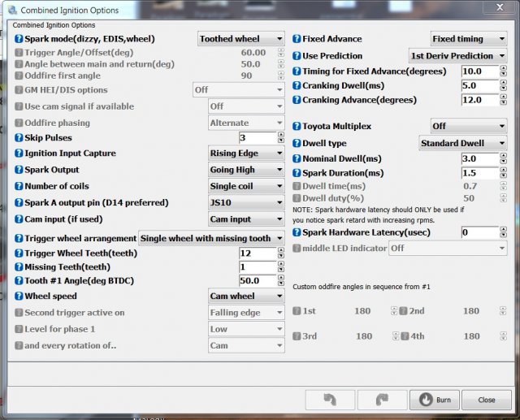View help for Spark Hardware Latency
Screen dimensions: 520x420
click(297, 233)
